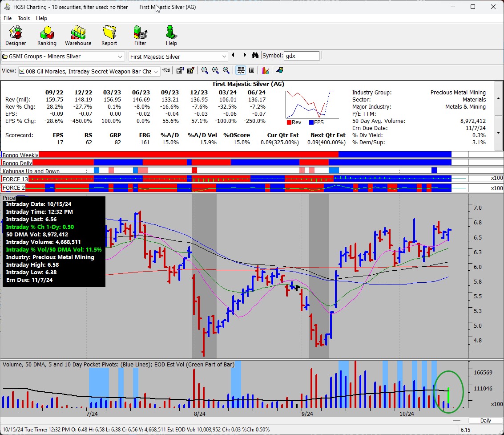The height and width of the screenshot is (435, 504).
Task: Click Intraday Last: 6.56 in info box
Action: 31,219
